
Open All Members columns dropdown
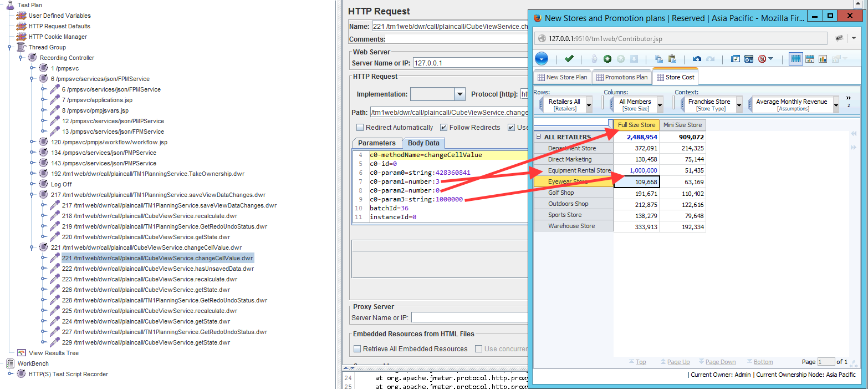660,104
